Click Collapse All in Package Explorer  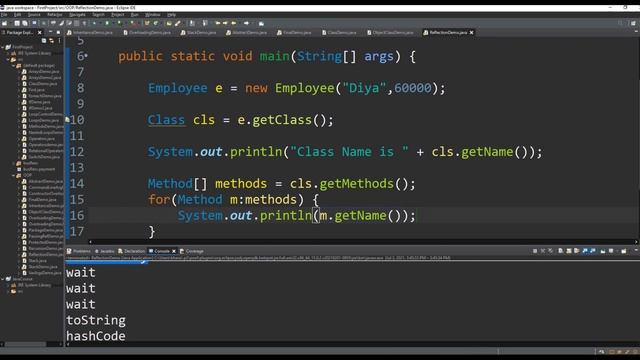[44, 40]
